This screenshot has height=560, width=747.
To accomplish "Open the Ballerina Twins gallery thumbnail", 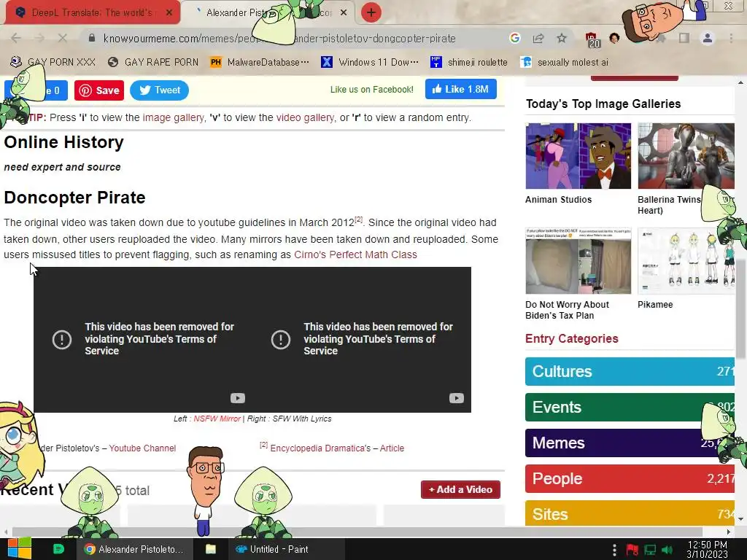I will 686,156.
